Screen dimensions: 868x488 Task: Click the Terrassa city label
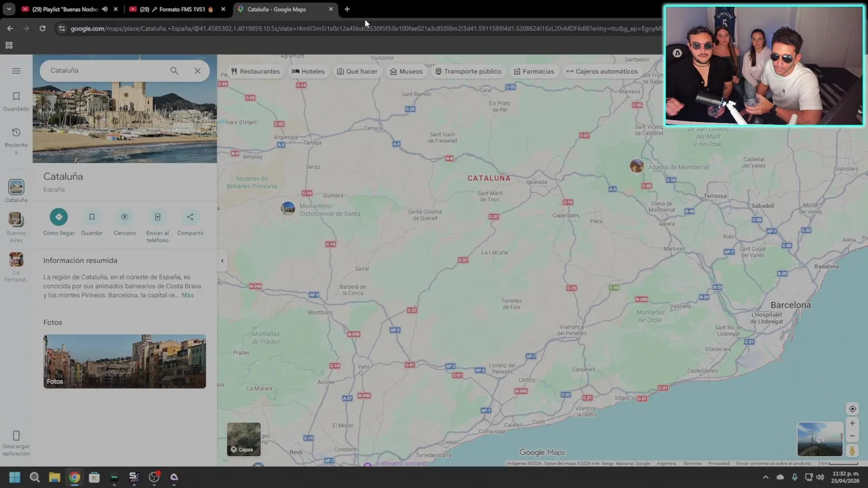click(x=715, y=196)
